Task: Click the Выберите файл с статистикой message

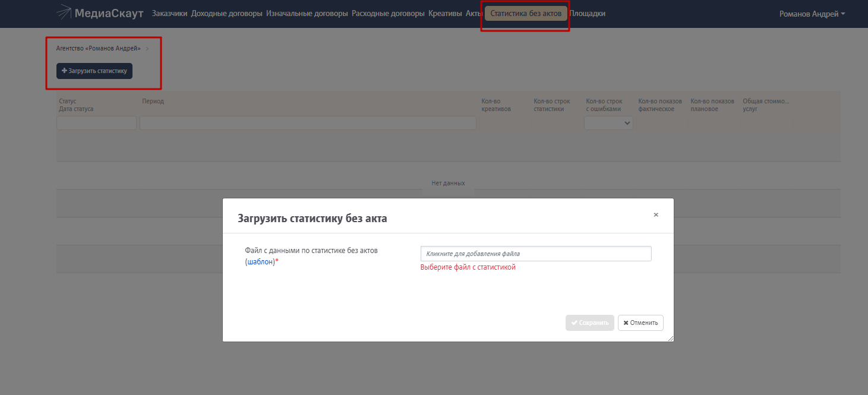Action: tap(468, 267)
